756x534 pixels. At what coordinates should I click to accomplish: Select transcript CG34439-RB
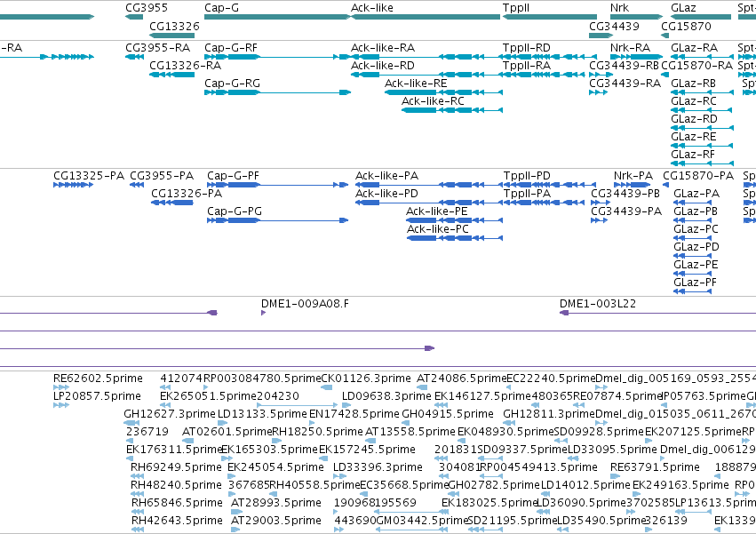(601, 75)
